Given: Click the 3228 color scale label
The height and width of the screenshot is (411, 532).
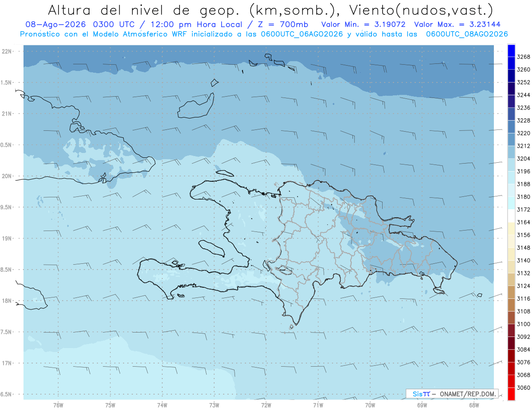Looking at the screenshot, I should click(x=524, y=121).
